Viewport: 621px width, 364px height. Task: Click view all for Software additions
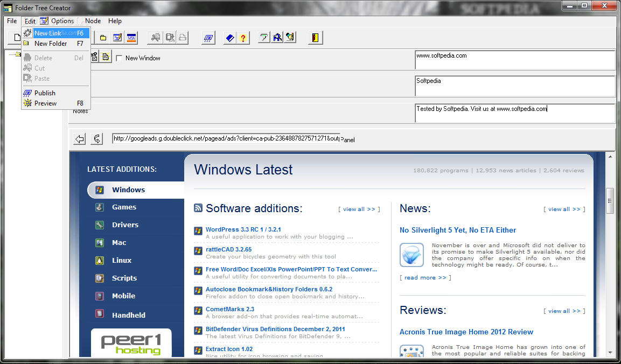[359, 209]
